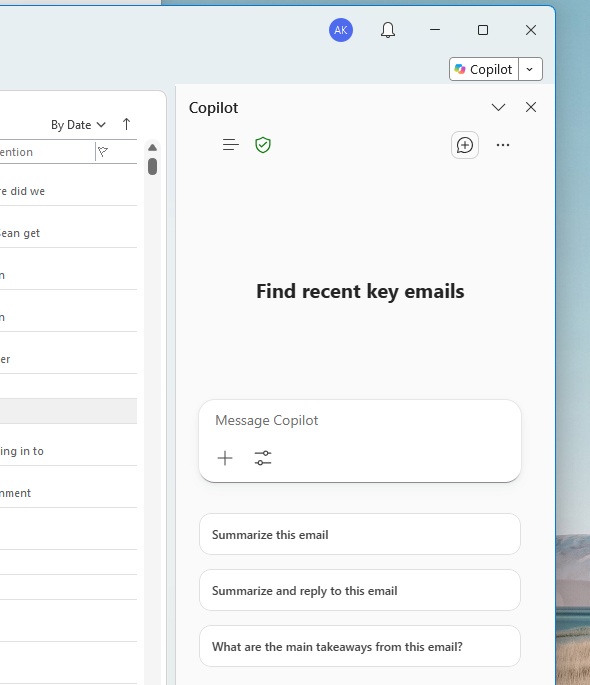Open the Copilot settings sliders icon

tap(263, 458)
